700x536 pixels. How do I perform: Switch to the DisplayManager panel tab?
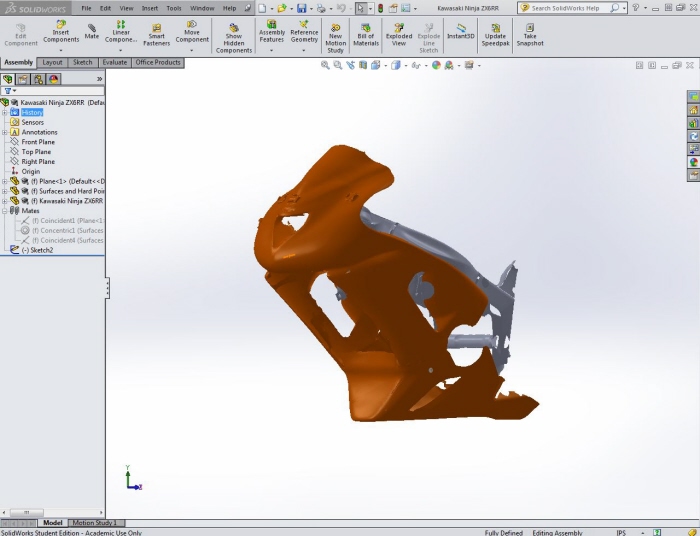tap(53, 78)
